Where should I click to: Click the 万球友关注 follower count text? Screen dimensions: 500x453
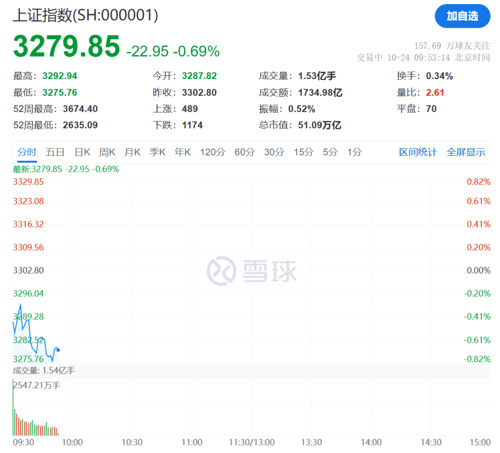(x=452, y=46)
